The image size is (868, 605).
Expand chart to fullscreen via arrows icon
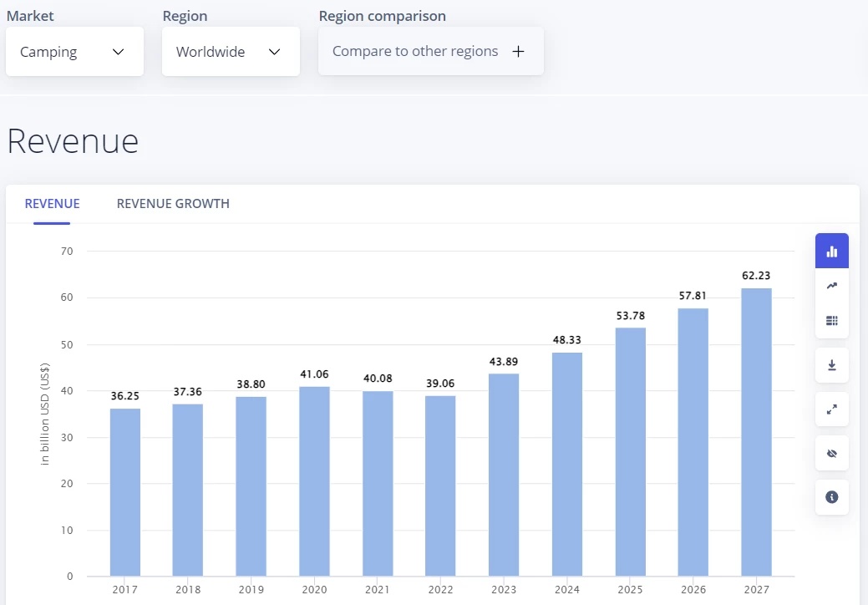pos(831,409)
